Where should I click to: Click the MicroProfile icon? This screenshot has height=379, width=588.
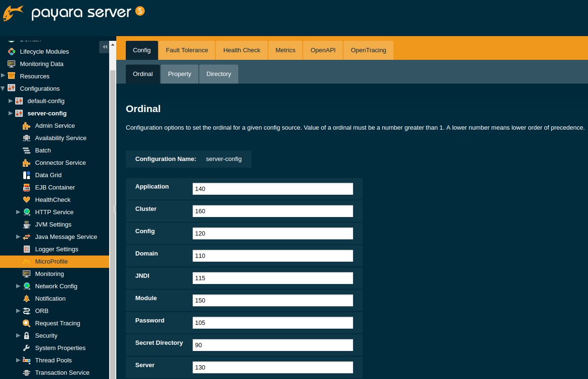pyautogui.click(x=27, y=261)
